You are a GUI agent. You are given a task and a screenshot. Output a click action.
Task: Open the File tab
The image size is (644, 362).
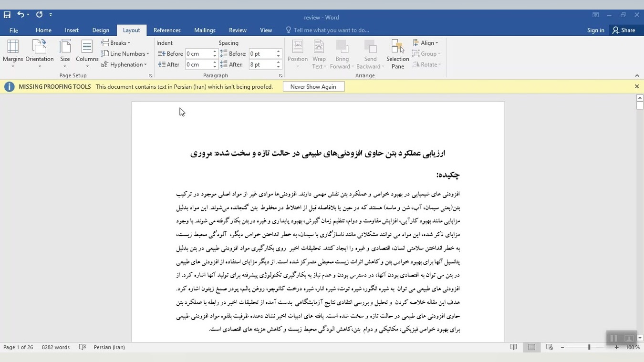click(14, 30)
